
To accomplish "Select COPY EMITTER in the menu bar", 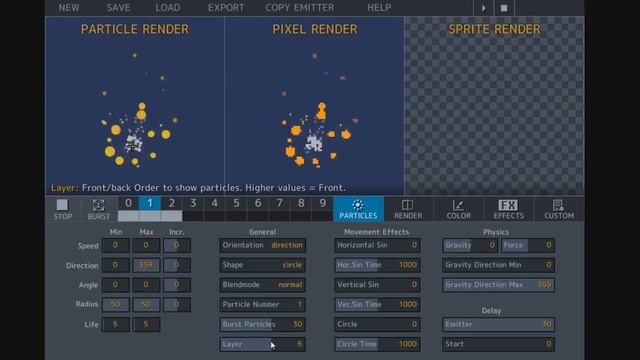I will point(300,7).
